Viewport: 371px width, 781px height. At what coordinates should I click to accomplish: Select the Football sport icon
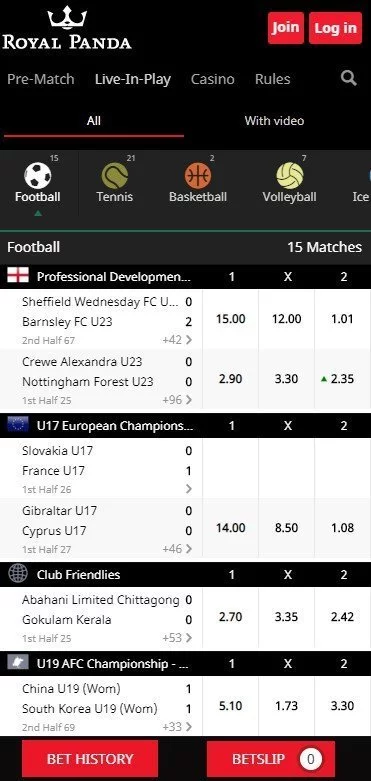point(38,176)
